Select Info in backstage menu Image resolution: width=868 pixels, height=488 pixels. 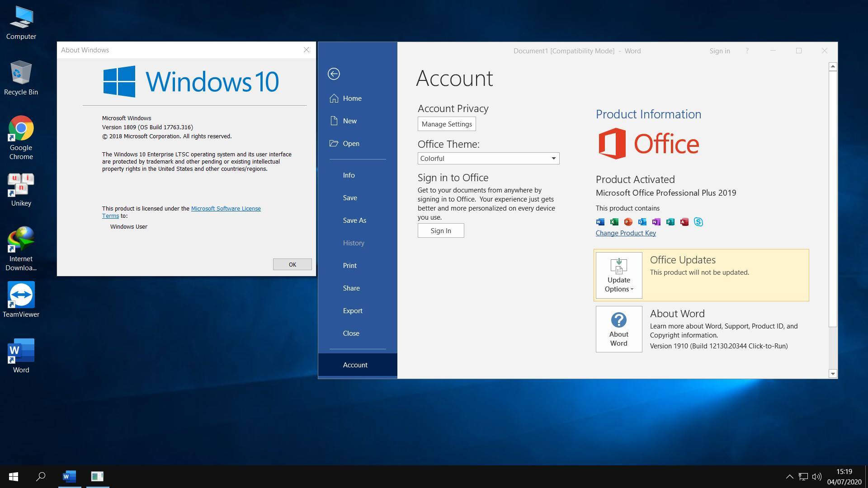click(x=357, y=175)
